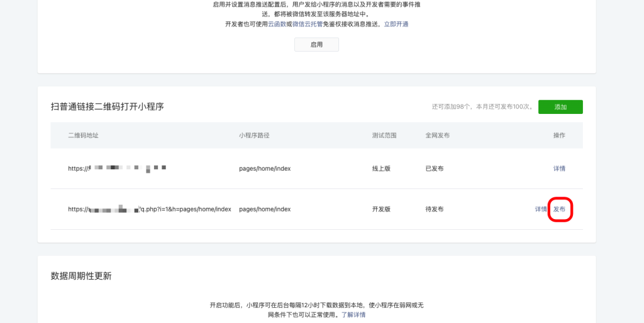Click the 待发布 status cell
Viewport: 644px width, 323px height.
[435, 209]
